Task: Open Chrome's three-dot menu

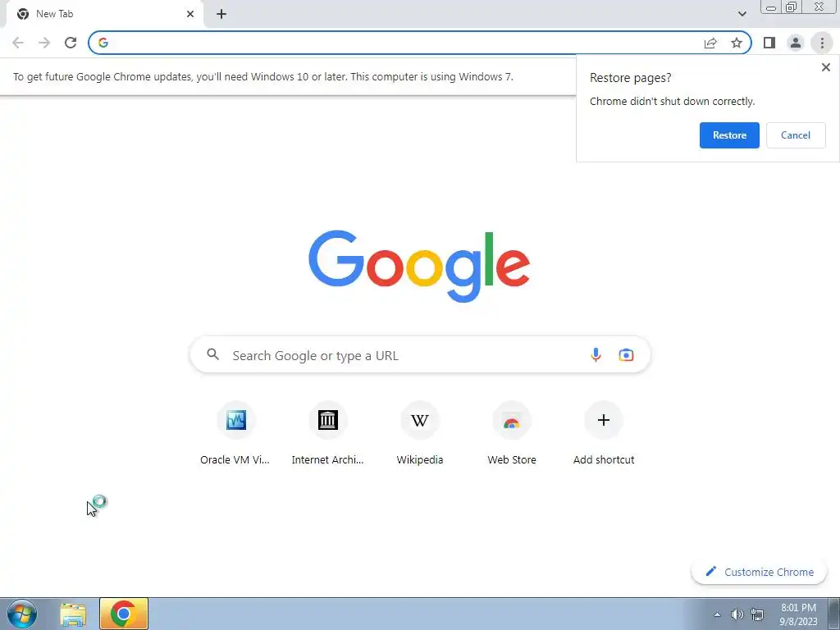Action: (x=822, y=43)
